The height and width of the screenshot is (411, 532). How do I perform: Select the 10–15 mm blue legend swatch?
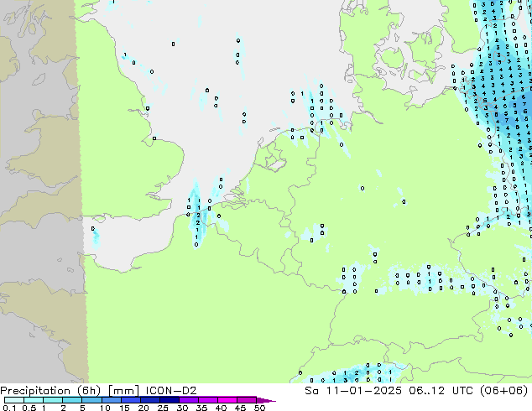pyautogui.click(x=111, y=400)
